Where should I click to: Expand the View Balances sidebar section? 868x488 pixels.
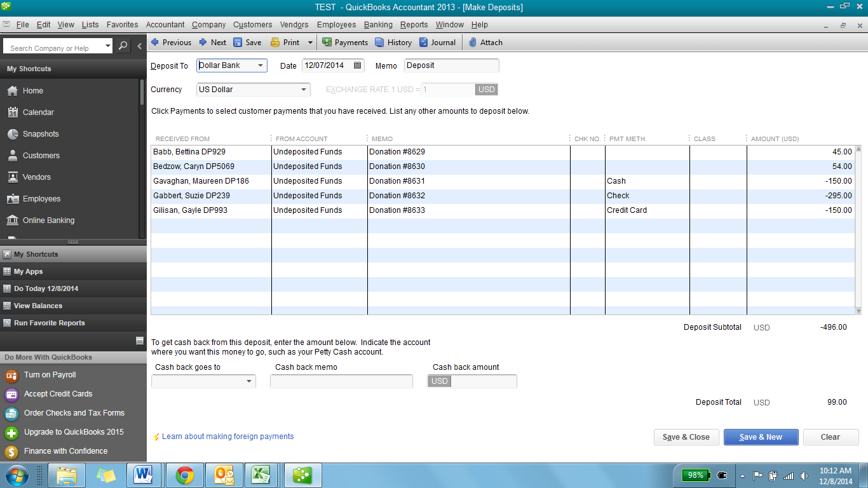coord(38,306)
